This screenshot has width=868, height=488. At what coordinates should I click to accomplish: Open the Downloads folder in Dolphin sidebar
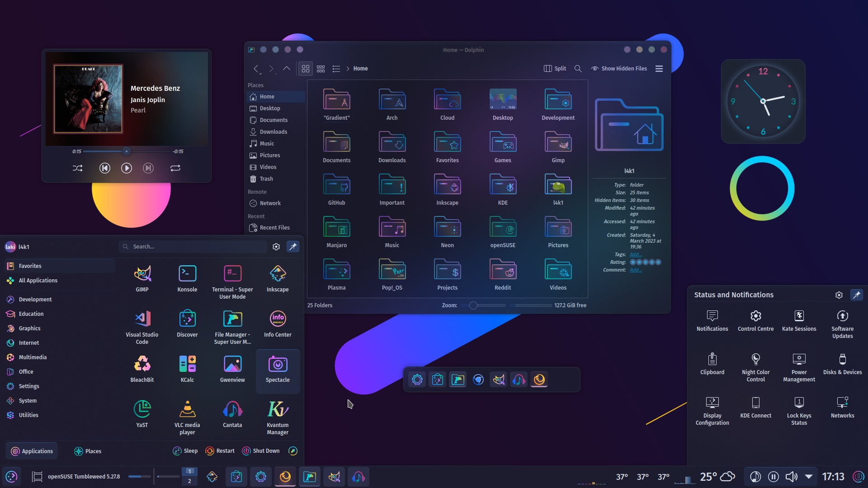273,131
